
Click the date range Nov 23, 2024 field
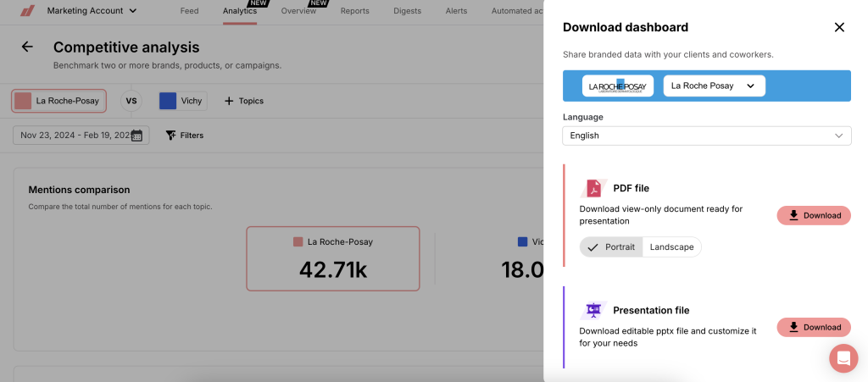81,136
